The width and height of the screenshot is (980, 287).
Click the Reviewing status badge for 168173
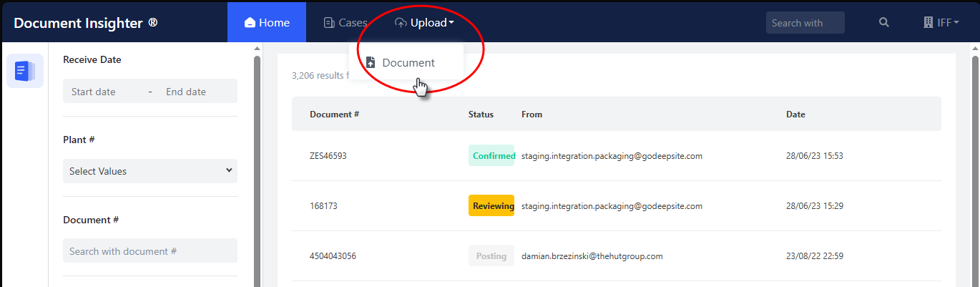(x=491, y=205)
